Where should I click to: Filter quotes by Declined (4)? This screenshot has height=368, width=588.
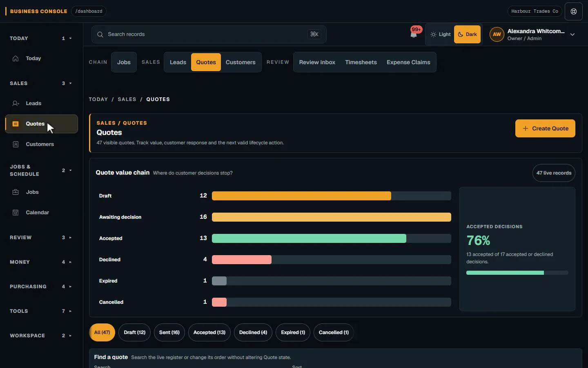[253, 332]
